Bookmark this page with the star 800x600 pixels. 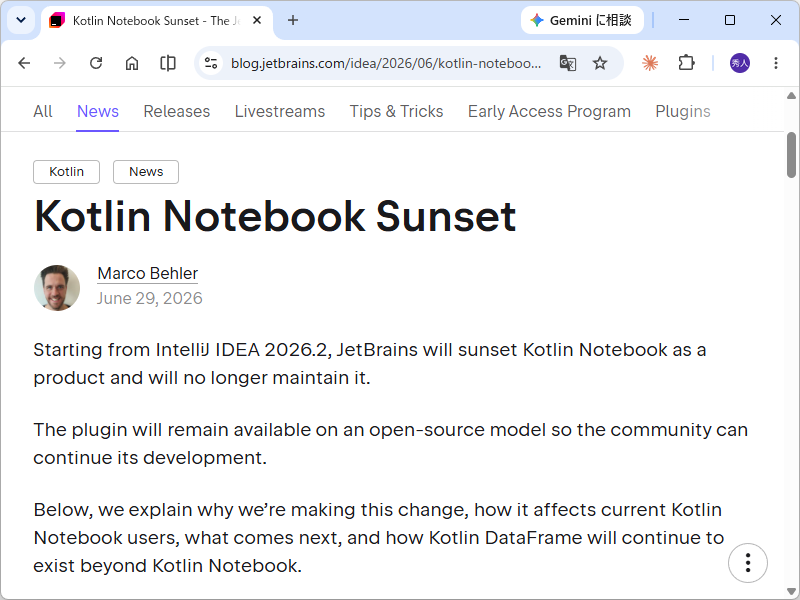click(x=600, y=63)
